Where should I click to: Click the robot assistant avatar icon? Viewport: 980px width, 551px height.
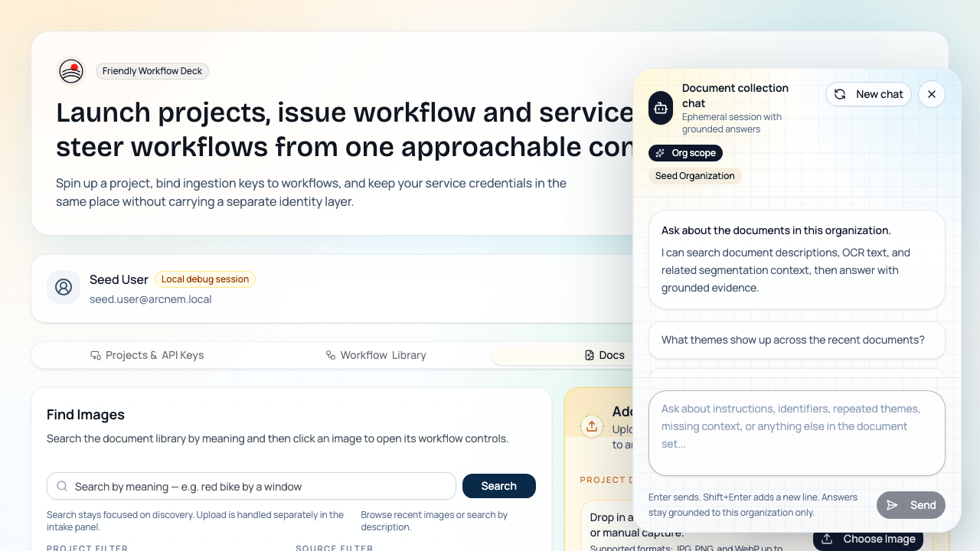(x=660, y=108)
